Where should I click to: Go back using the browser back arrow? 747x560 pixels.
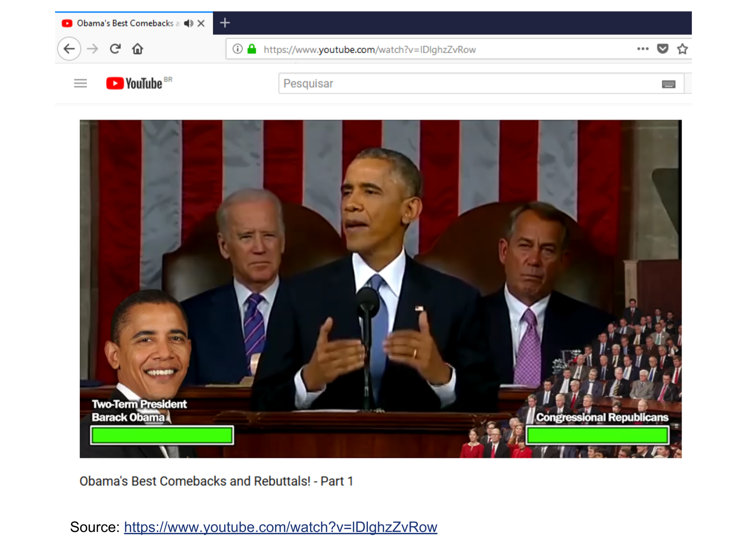click(69, 49)
